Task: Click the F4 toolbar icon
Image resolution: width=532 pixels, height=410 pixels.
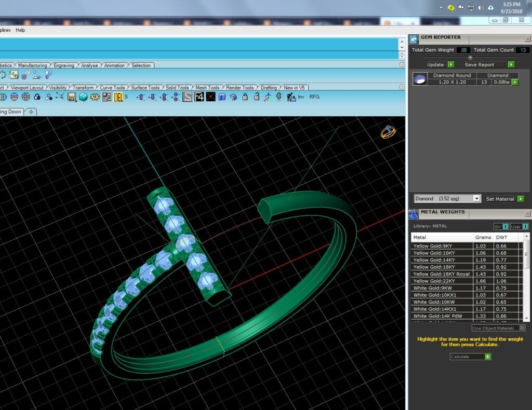Action: [x=199, y=97]
